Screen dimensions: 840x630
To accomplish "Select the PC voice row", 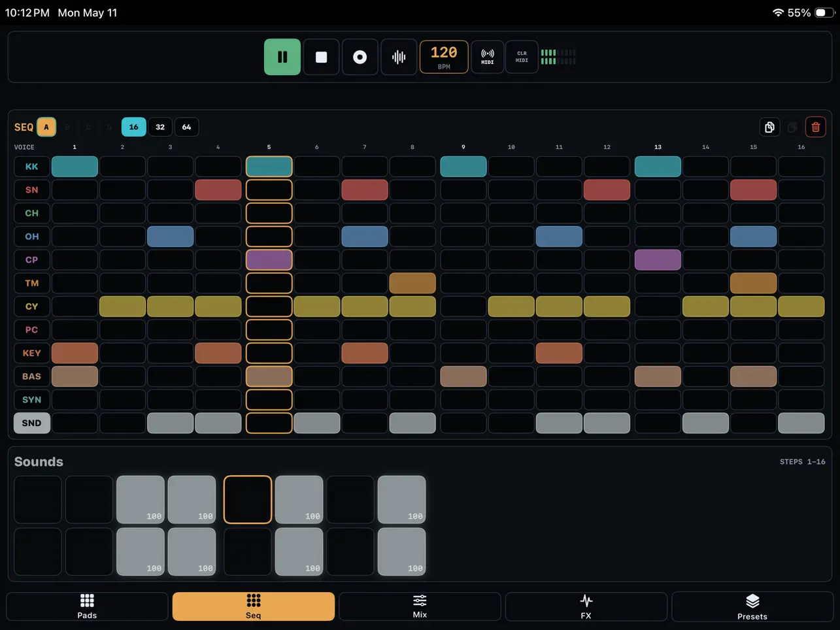I will (x=31, y=329).
